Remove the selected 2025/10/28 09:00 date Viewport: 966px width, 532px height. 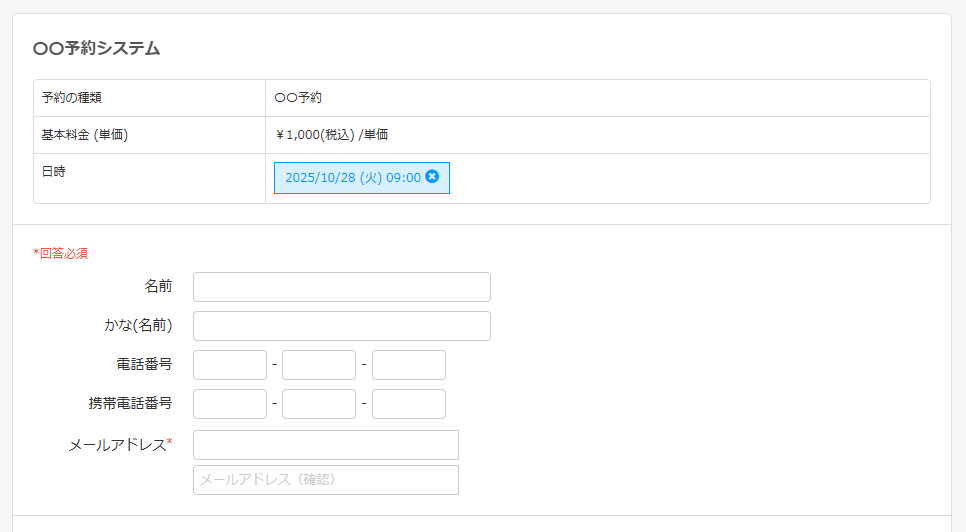click(432, 177)
